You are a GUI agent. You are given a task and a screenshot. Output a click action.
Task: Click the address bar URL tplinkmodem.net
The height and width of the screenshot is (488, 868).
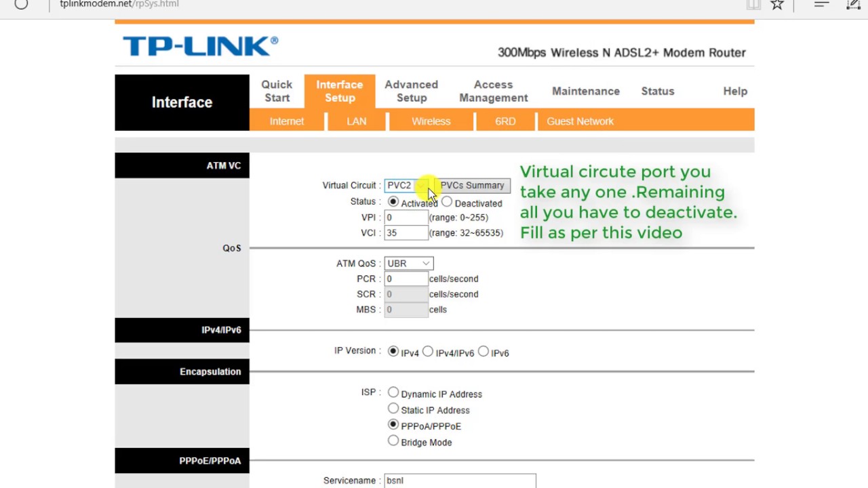(119, 4)
